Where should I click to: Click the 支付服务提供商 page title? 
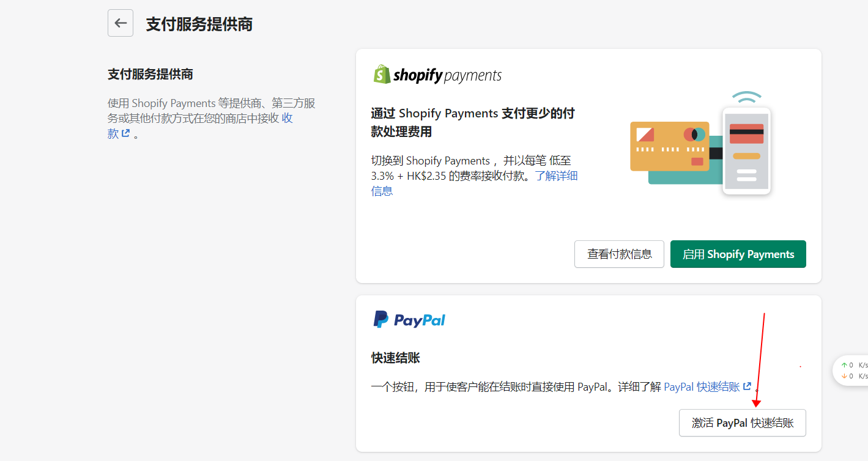click(199, 24)
